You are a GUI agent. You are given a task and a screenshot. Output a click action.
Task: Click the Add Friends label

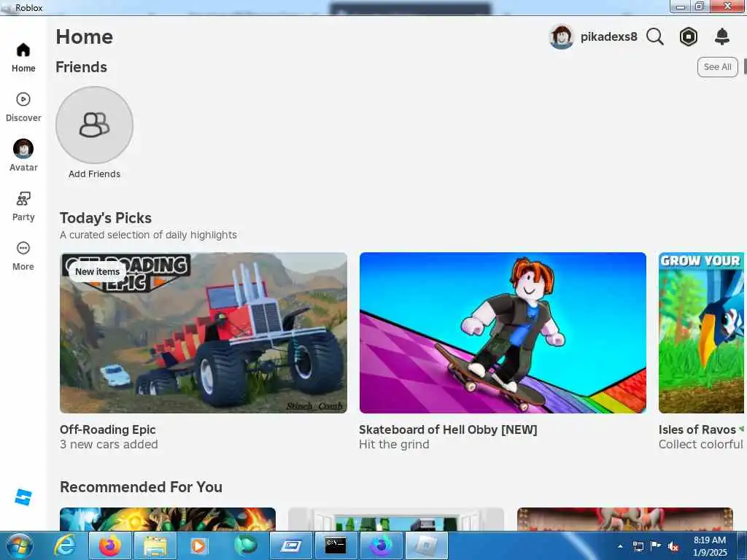click(x=94, y=174)
